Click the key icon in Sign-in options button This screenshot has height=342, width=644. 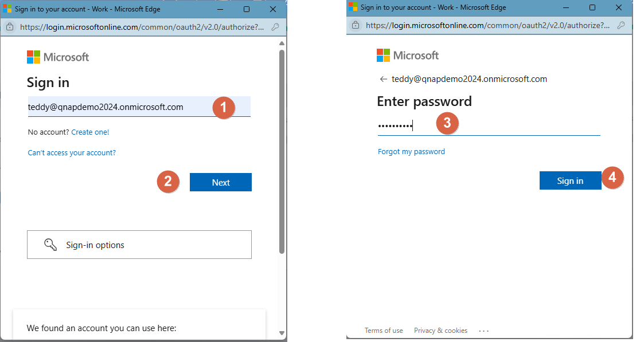tap(50, 245)
